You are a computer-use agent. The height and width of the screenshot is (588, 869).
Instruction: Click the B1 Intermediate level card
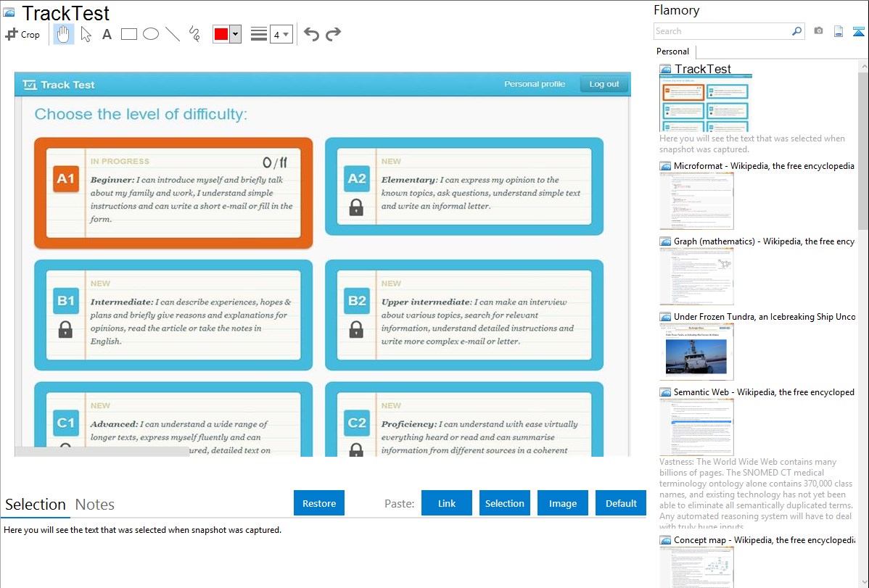coord(173,315)
